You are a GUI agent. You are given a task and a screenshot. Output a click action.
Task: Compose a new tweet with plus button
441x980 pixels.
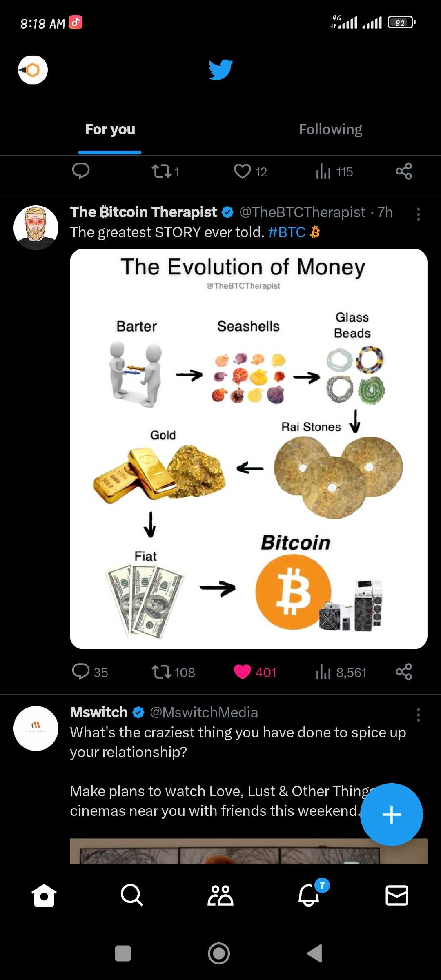click(x=391, y=814)
